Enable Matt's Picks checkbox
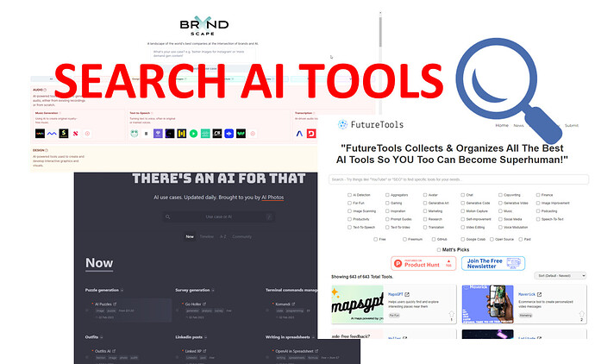This screenshot has height=364, width=595. [439, 250]
